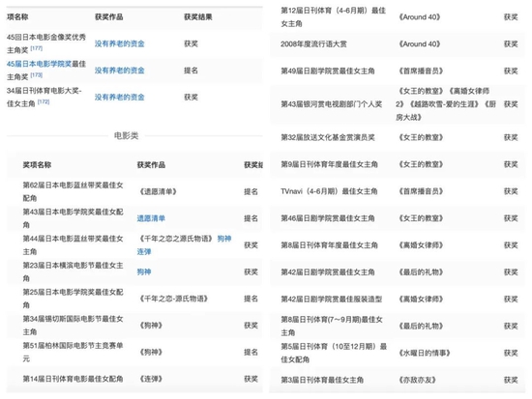Select 第32届放送文化基金赏演员奖 cell
This screenshot has width=532, height=399.
click(x=328, y=137)
